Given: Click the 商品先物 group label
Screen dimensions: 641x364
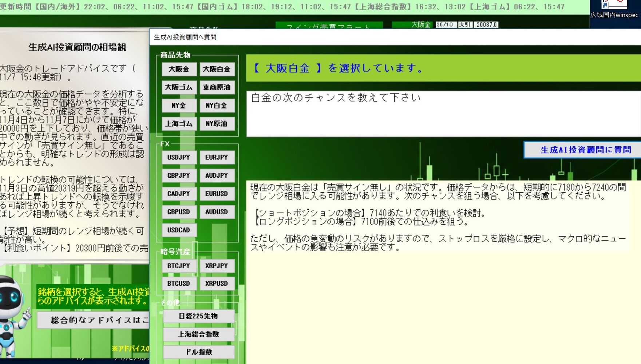Looking at the screenshot, I should click(175, 55).
